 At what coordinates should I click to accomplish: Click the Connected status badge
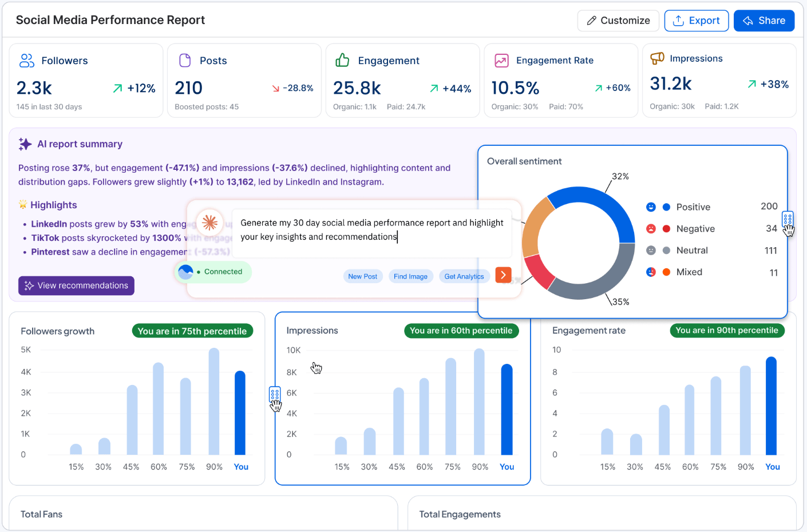point(213,272)
